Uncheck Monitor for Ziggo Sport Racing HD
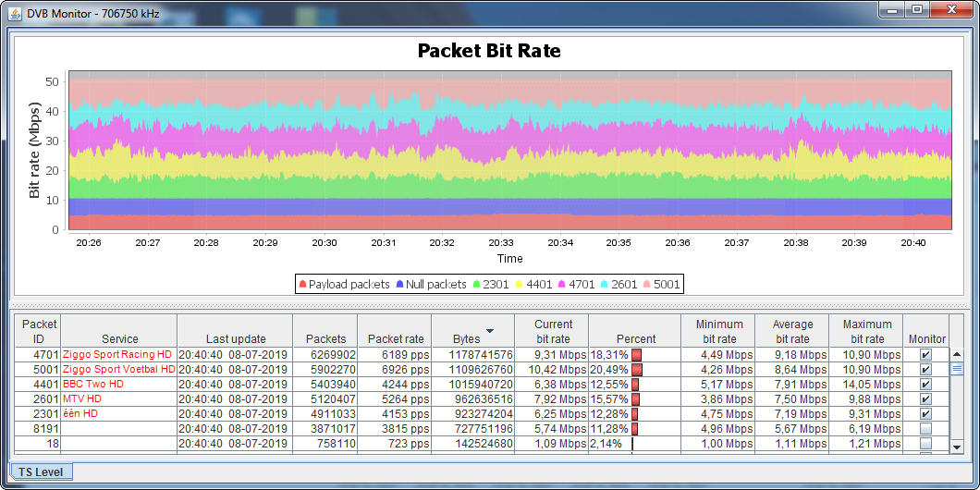Screen dimensions: 980x490 point(925,355)
